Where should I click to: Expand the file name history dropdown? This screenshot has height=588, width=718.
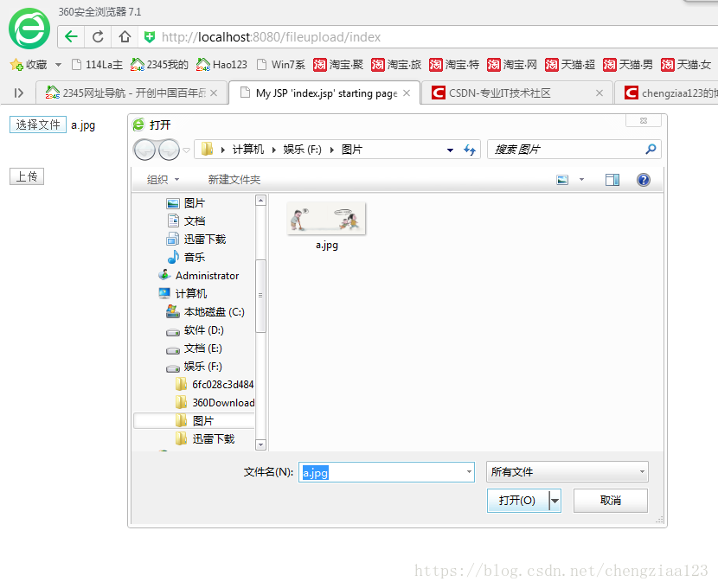469,472
